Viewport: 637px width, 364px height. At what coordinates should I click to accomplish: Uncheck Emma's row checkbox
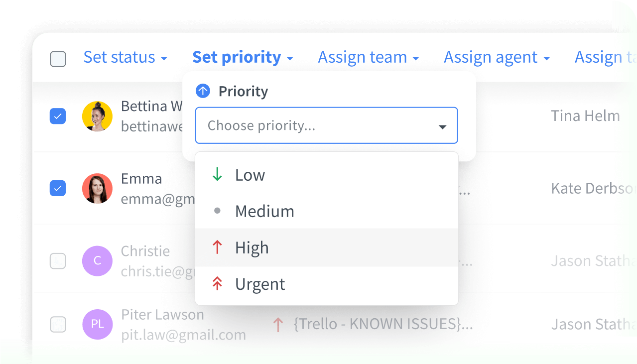tap(58, 188)
